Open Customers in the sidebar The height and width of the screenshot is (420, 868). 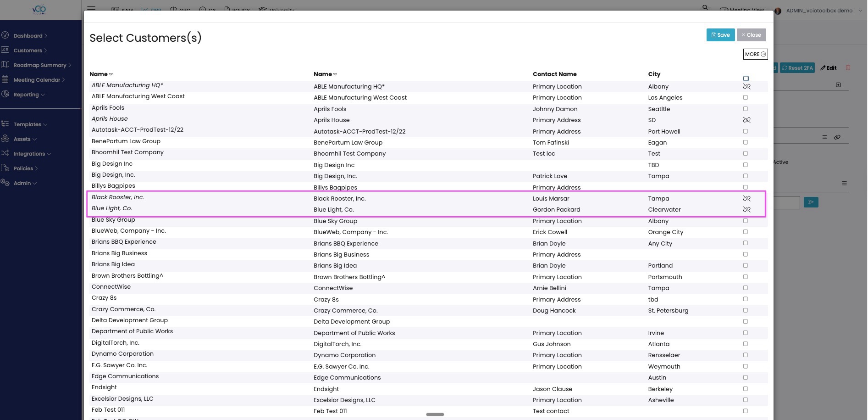[x=30, y=50]
